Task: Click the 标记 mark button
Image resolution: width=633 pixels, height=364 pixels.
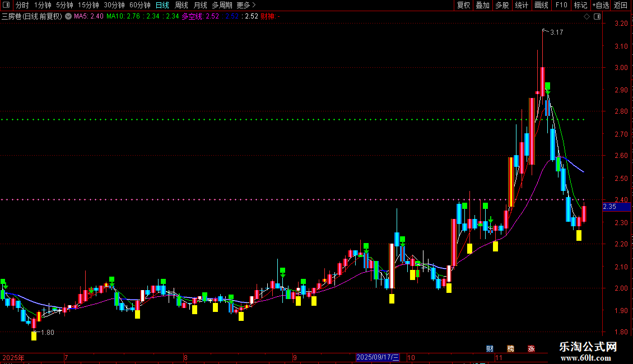Action: [580, 5]
